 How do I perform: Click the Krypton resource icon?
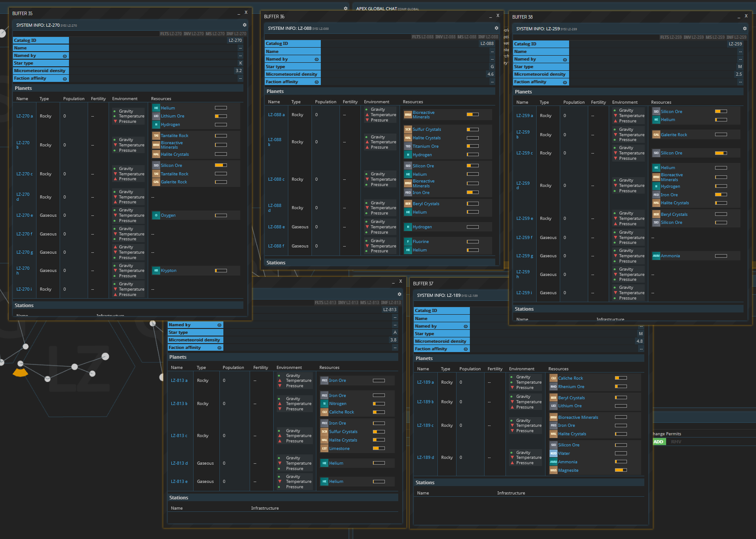(x=156, y=271)
